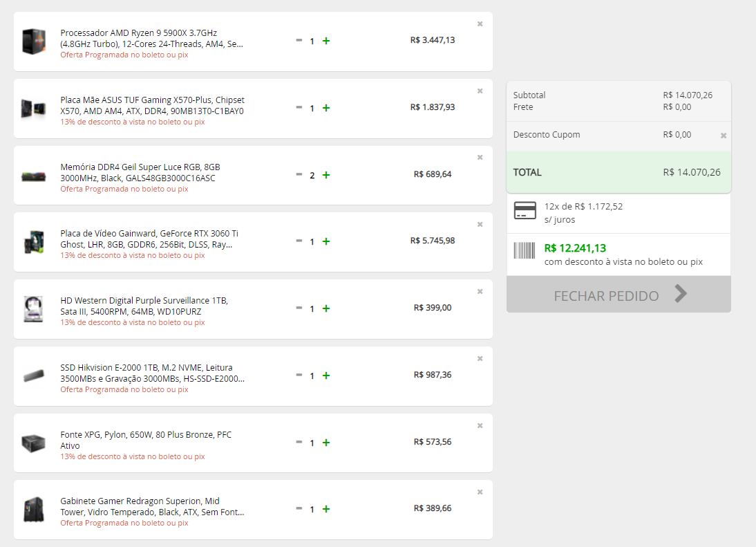Increase quantity of Redragon Superion case
Image resolution: width=756 pixels, height=547 pixels.
pos(326,510)
